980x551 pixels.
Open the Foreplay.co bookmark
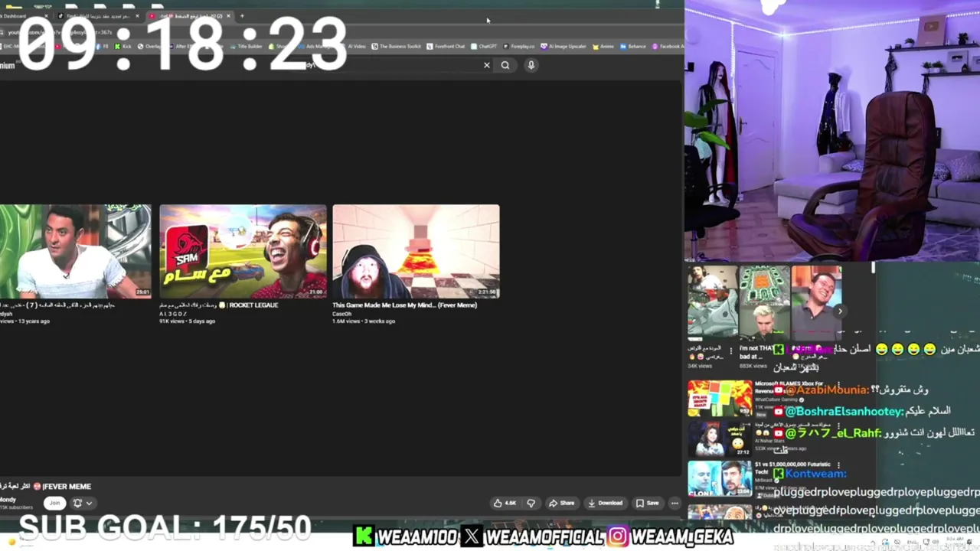(519, 46)
